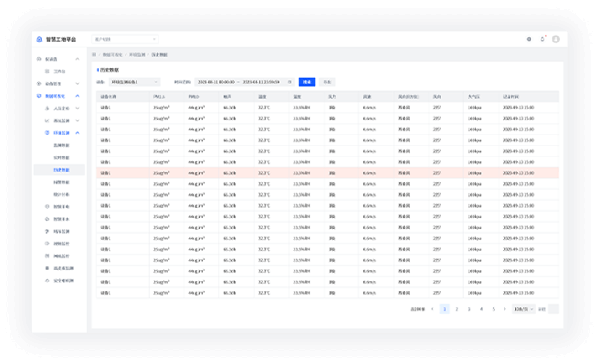Select the highlighted history data submenu item
Screen dimensions: 599x364
pyautogui.click(x=59, y=170)
